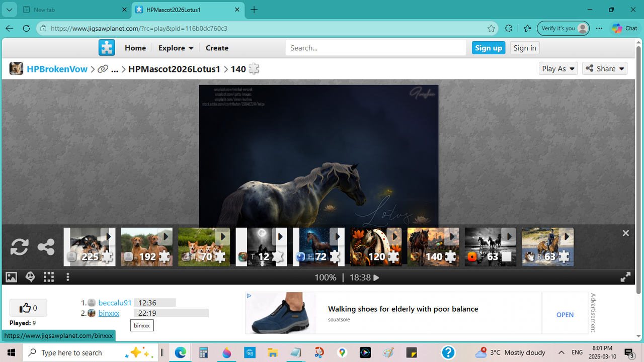Click the Verify it's you profile button

(x=563, y=28)
